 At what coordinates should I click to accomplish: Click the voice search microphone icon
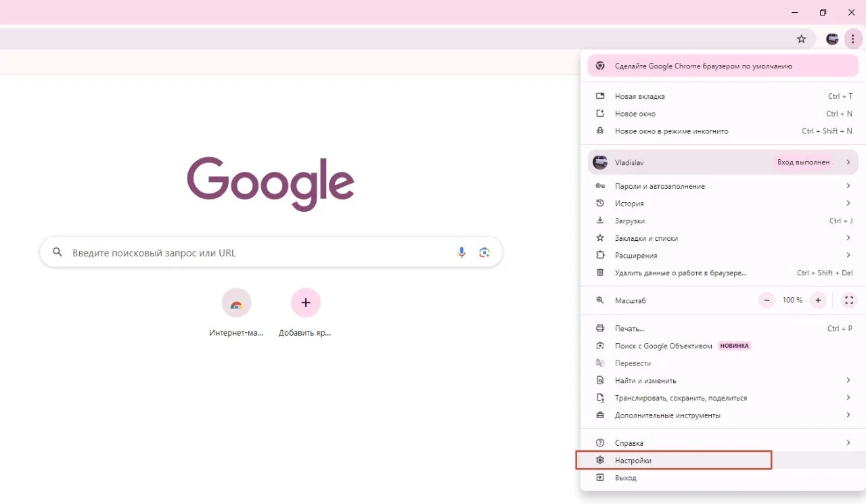[x=461, y=252]
